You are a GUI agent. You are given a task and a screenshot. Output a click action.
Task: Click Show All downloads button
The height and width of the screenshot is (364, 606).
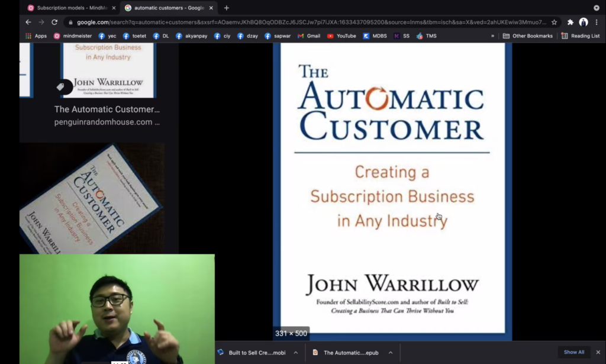pos(574,352)
